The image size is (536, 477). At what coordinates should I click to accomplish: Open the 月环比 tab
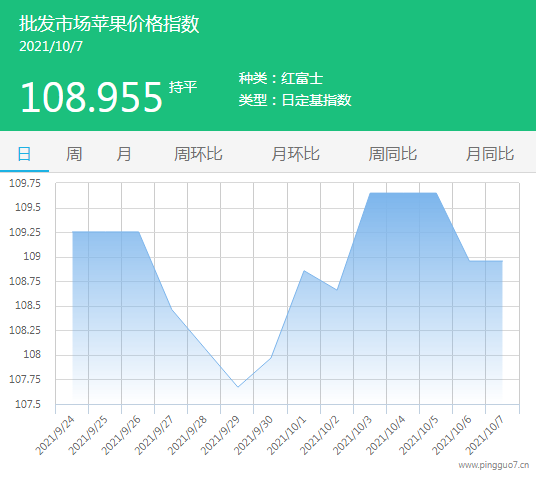coord(295,154)
